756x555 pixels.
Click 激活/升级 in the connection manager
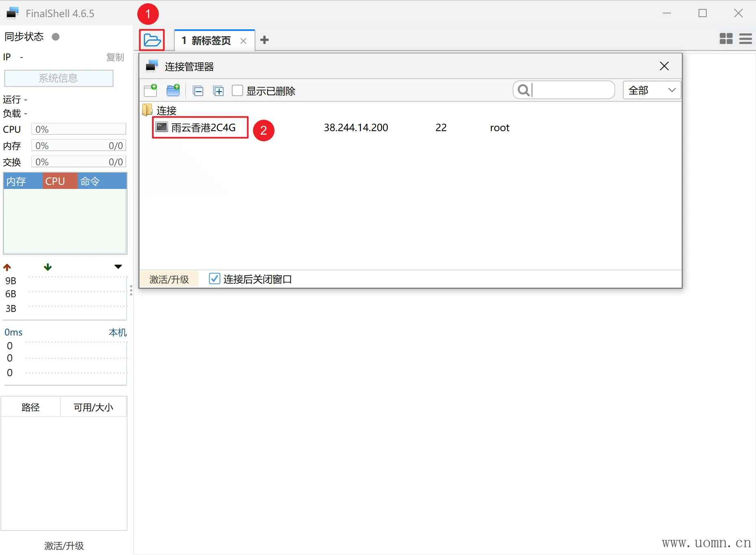[169, 279]
